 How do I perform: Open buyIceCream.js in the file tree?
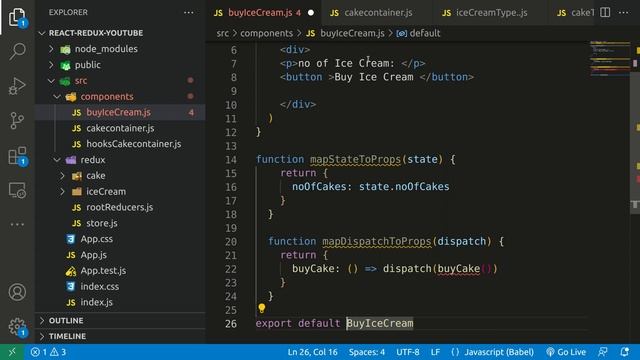tap(118, 112)
